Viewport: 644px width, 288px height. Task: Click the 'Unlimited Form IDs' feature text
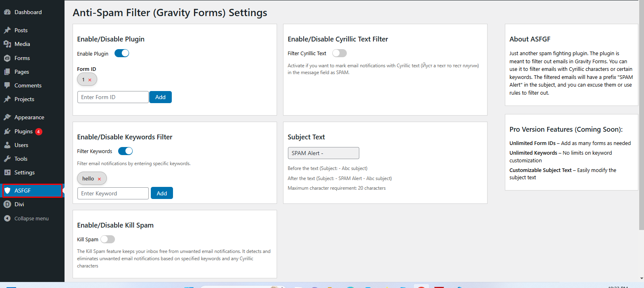pyautogui.click(x=532, y=143)
